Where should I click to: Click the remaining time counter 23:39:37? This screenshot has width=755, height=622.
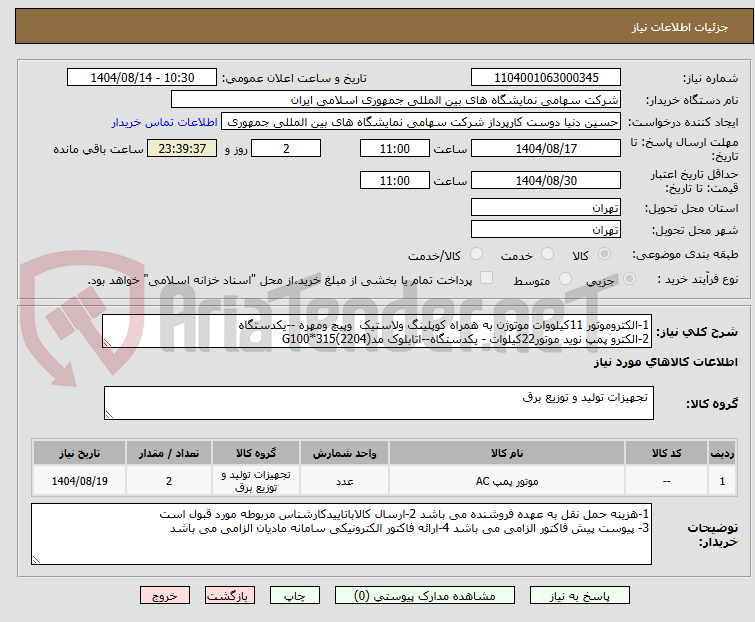coord(182,148)
